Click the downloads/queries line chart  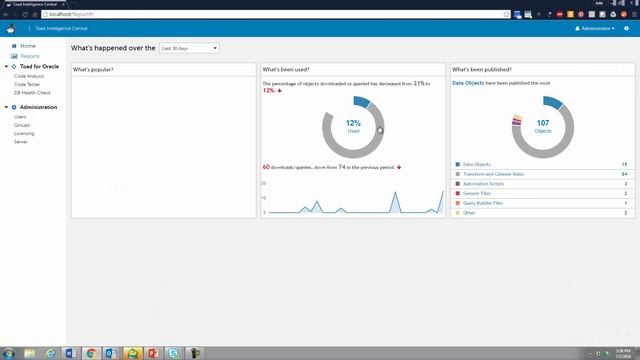point(353,198)
